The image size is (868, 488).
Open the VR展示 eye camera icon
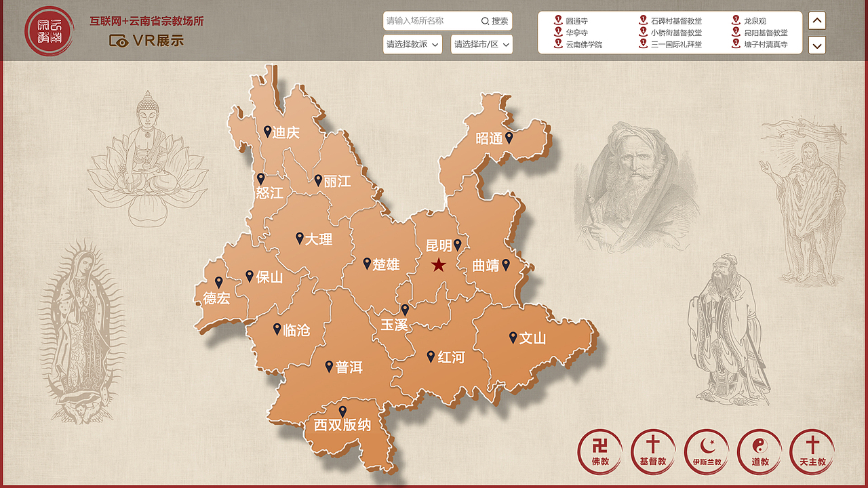coord(119,41)
